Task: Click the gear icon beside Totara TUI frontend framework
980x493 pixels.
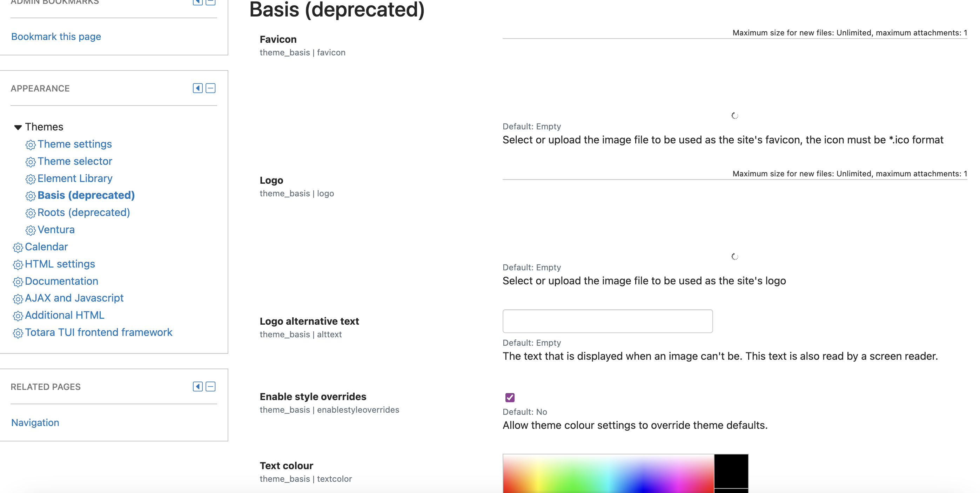Action: point(18,333)
